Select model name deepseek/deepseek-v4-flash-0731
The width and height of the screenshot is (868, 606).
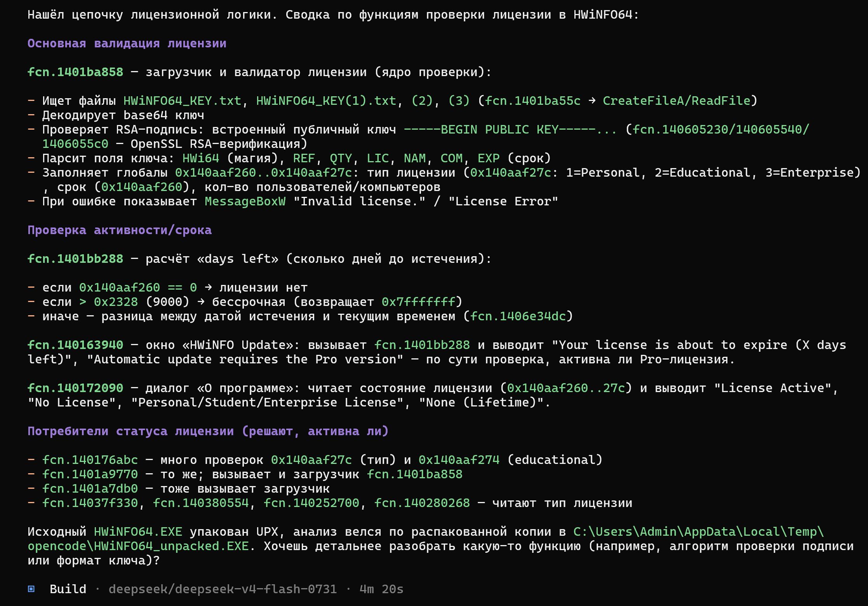(x=223, y=589)
